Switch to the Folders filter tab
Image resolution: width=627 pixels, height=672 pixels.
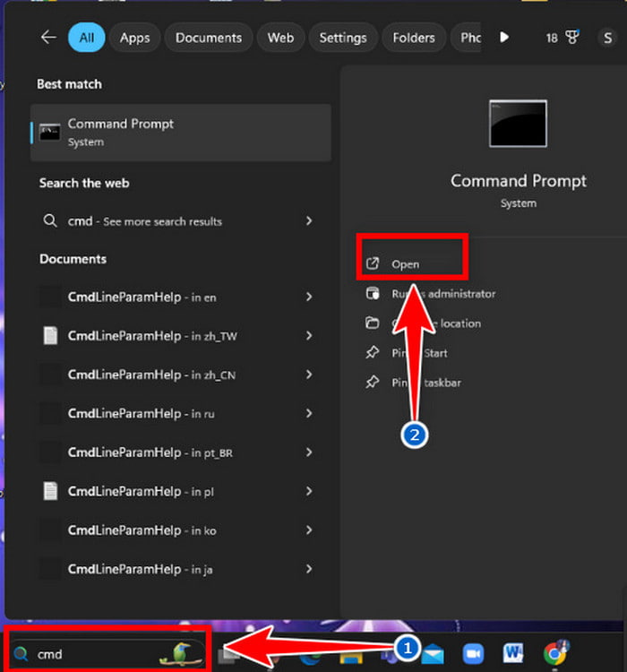point(414,38)
